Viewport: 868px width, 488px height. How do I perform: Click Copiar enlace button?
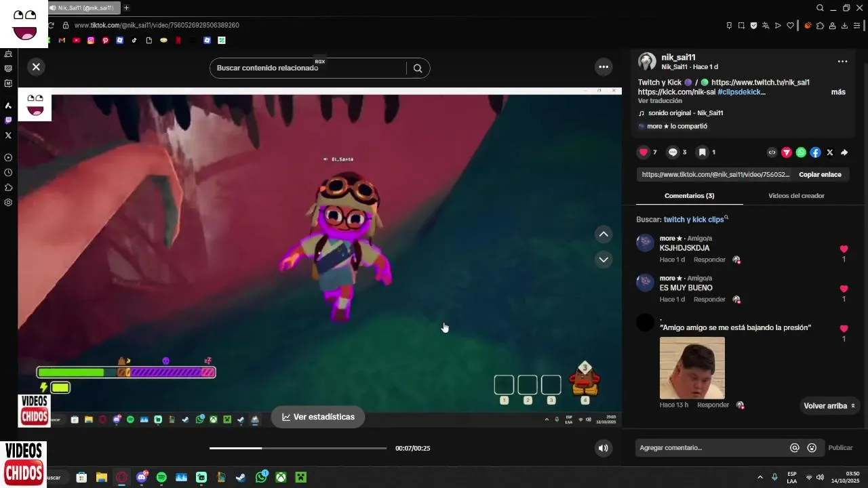tap(820, 174)
